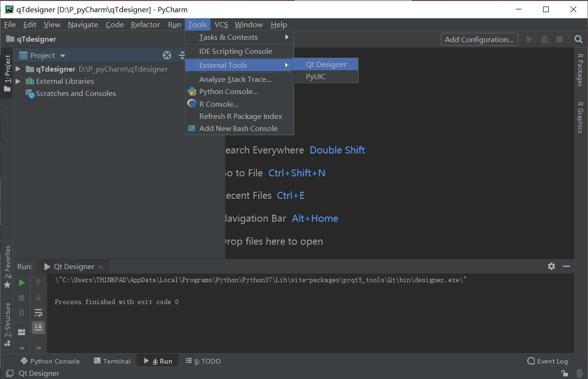Click the Stop square in Run panel
The image size is (588, 379).
pos(22,298)
